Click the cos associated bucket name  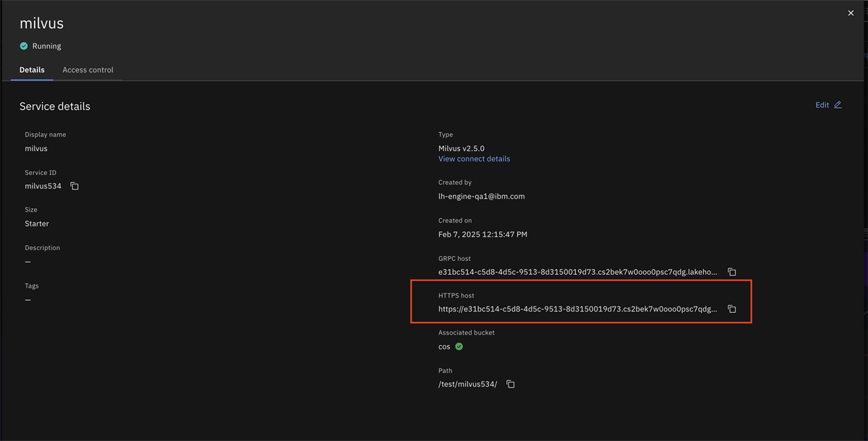click(x=443, y=346)
